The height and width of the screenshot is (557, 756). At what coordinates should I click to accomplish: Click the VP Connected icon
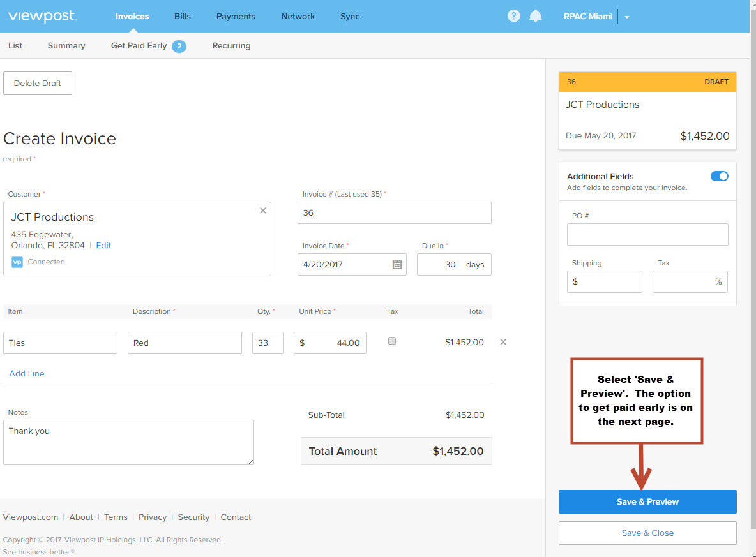click(x=17, y=262)
